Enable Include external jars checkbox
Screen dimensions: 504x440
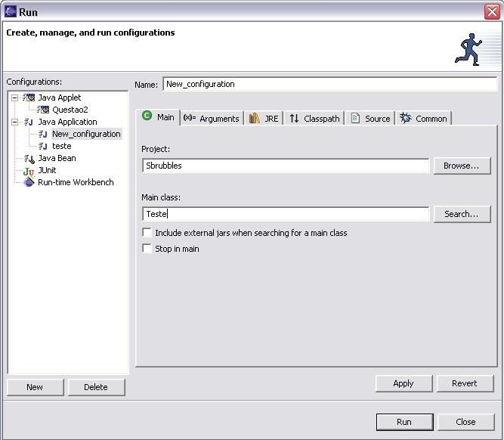coord(147,233)
